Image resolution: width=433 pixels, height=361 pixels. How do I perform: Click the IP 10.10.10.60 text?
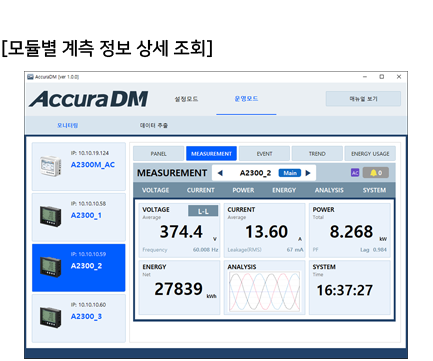(x=88, y=305)
